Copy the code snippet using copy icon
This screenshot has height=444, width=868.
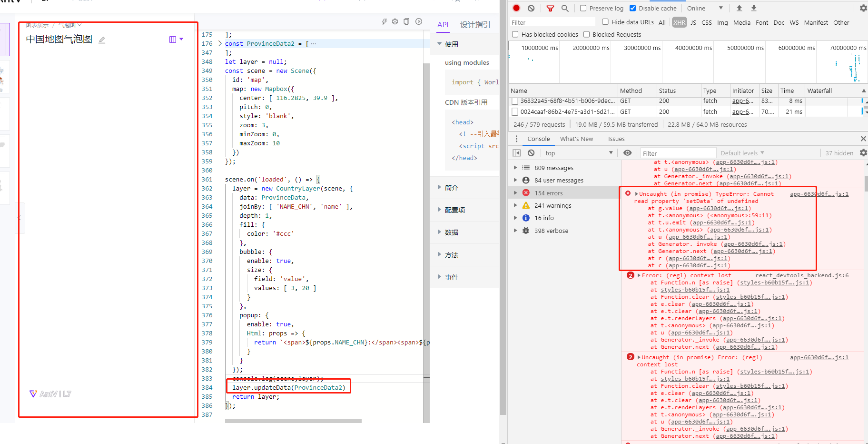pyautogui.click(x=406, y=21)
